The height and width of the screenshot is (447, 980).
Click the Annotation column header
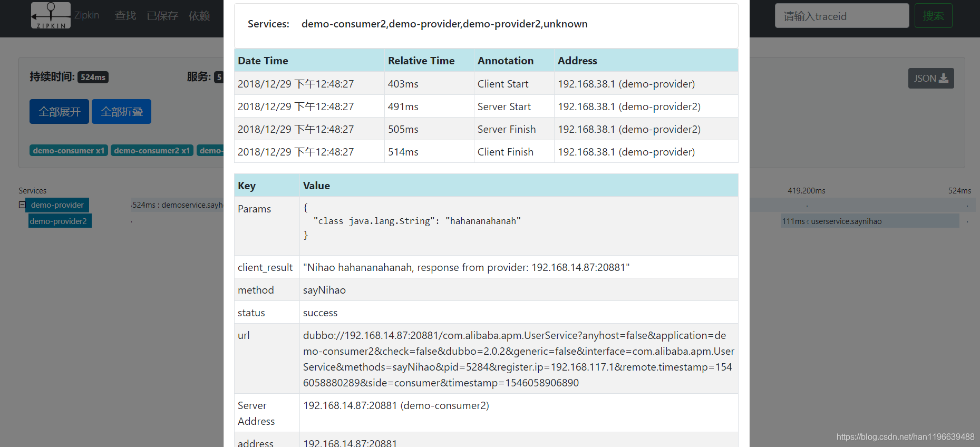(x=514, y=61)
